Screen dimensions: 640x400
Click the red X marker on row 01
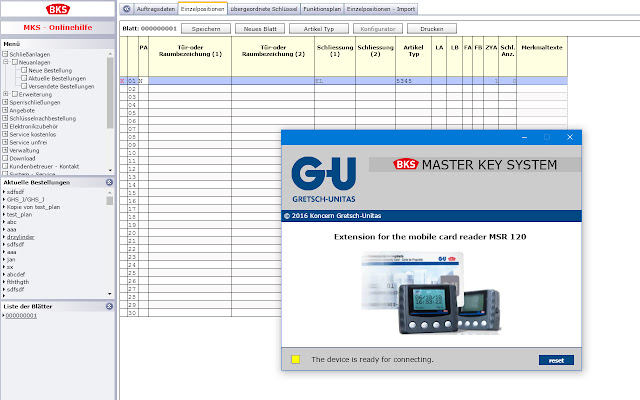point(122,81)
